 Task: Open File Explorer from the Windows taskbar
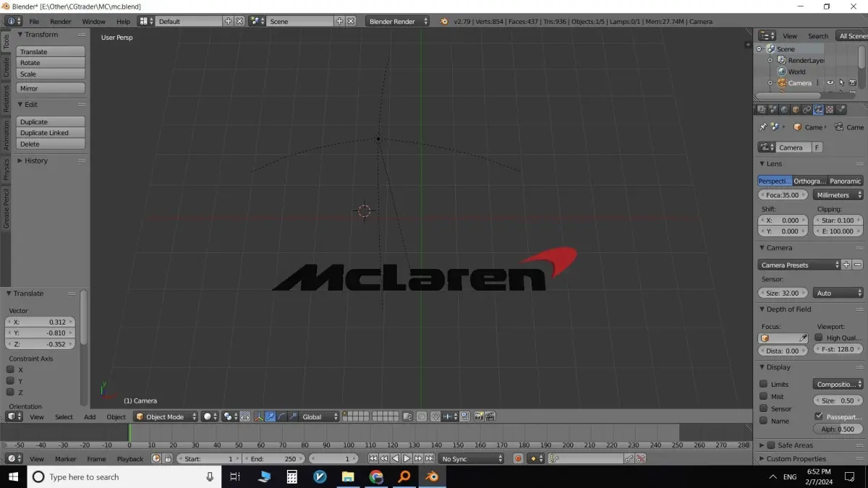pyautogui.click(x=348, y=476)
